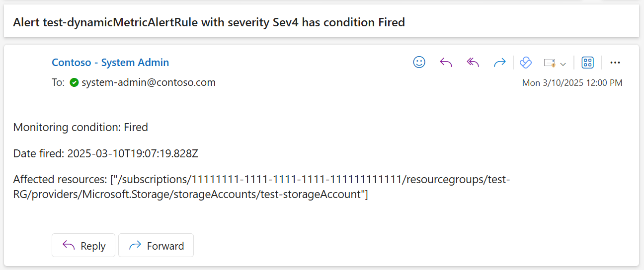This screenshot has width=644, height=270.
Task: Open the Viva heart-shaped icon
Action: (x=526, y=63)
